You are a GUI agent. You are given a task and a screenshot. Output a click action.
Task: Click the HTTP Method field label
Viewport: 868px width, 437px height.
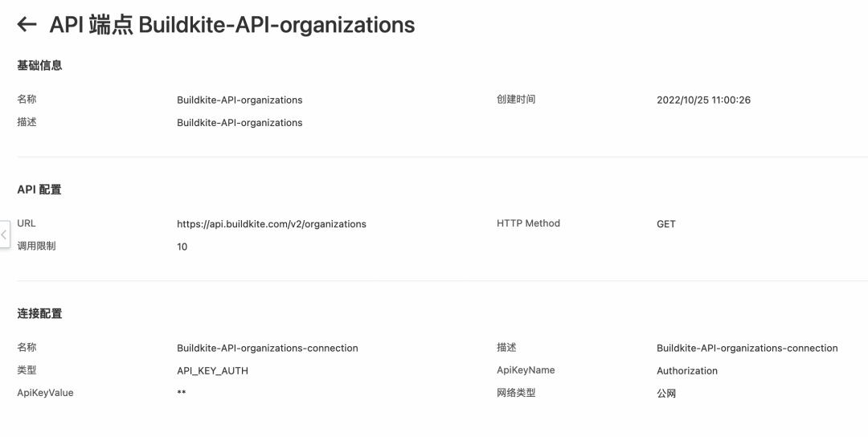click(528, 223)
